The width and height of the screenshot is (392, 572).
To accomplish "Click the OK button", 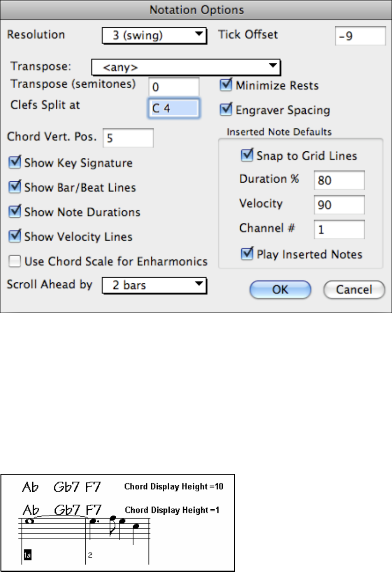I will point(280,290).
